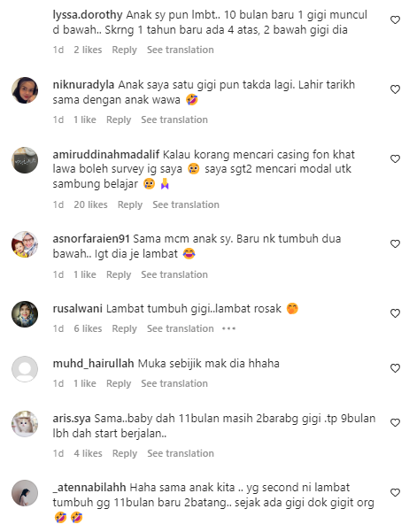409x532 pixels.
Task: Like muhd_hairullah's comment heart icon
Action: (395, 368)
